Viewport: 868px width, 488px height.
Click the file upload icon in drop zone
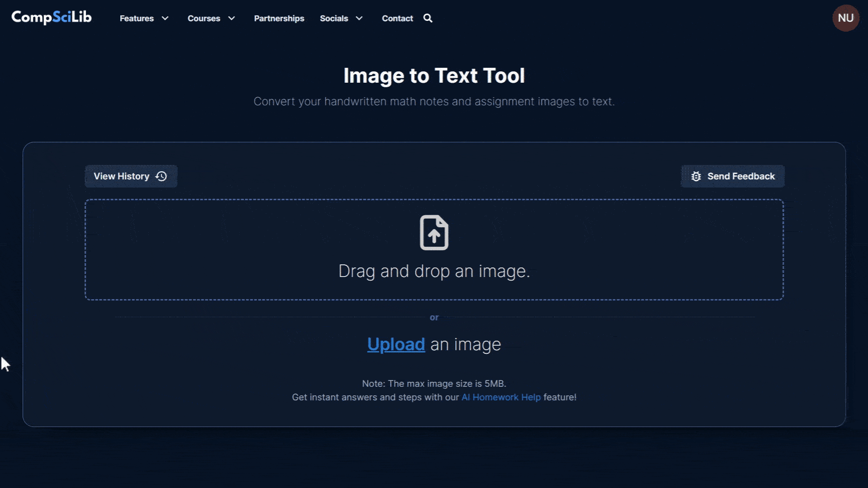coord(434,233)
